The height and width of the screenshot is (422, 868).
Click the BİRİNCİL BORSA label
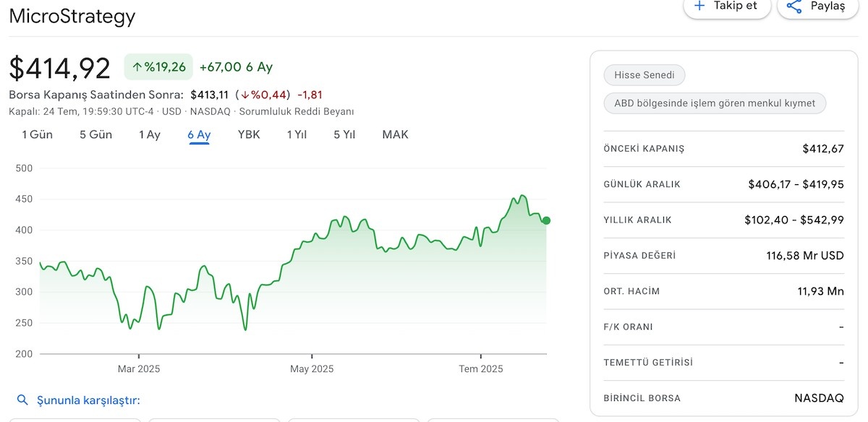[x=642, y=398]
